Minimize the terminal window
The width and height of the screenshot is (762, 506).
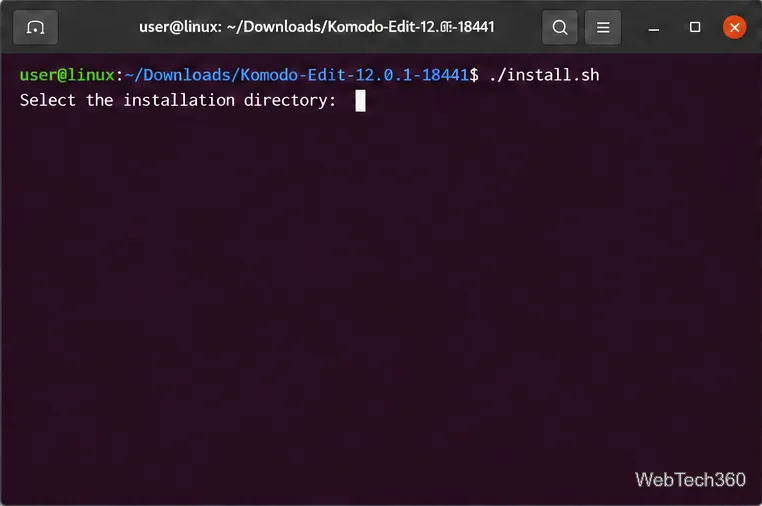click(x=654, y=28)
